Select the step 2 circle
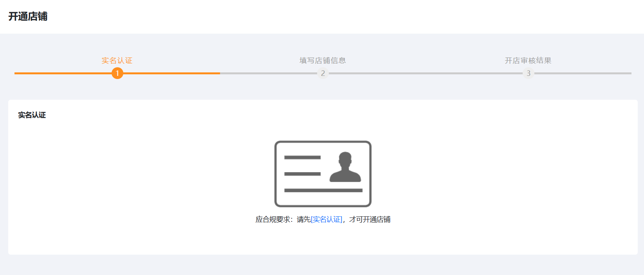Viewport: 644px width, 275px height. [x=323, y=73]
